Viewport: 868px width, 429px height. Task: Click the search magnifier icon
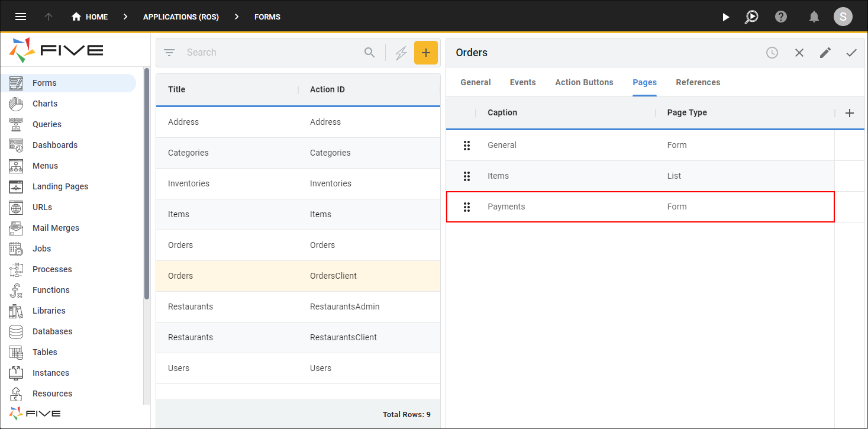(x=369, y=53)
